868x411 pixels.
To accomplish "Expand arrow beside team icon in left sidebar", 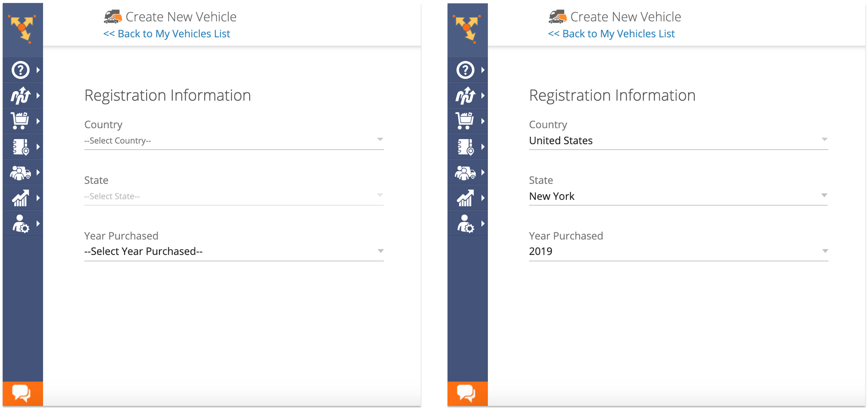I will point(38,173).
